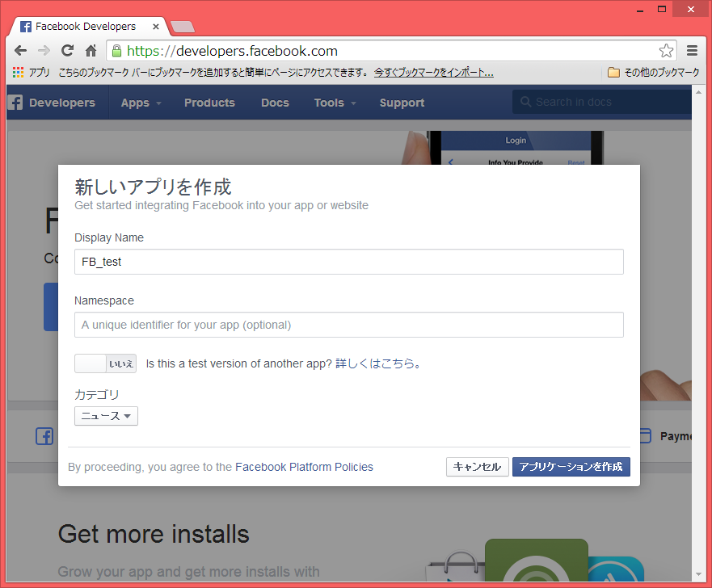Open the Products nav item
The height and width of the screenshot is (588, 712).
[x=209, y=103]
